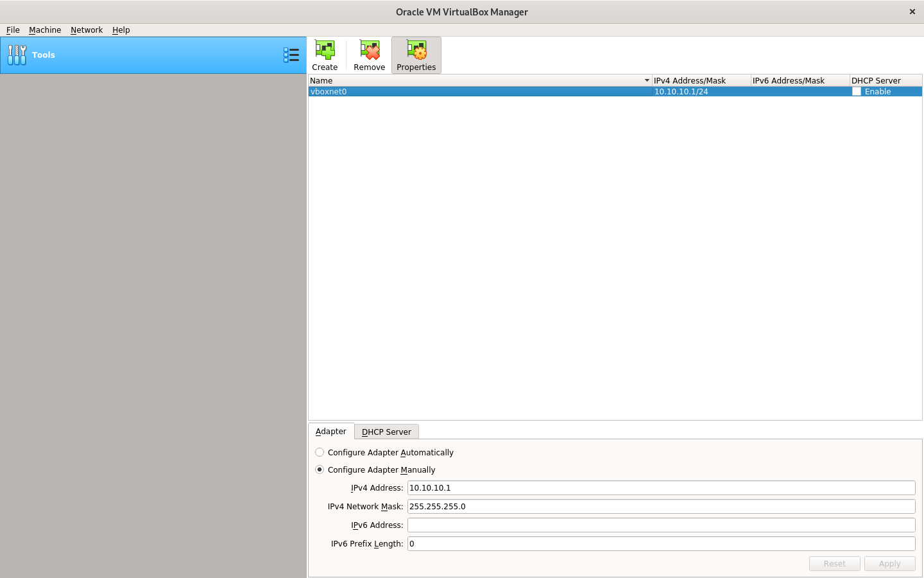The width and height of the screenshot is (924, 578).
Task: Select Configure Adapter Automatically radio button
Action: pyautogui.click(x=320, y=452)
